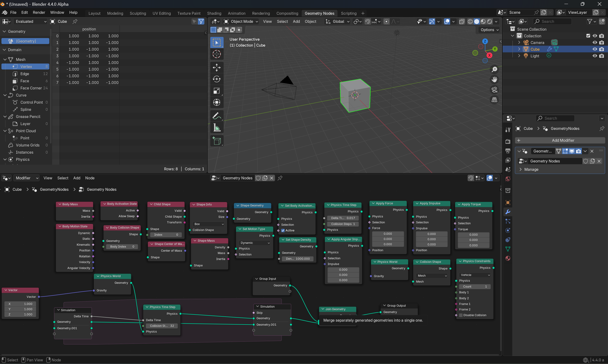The width and height of the screenshot is (608, 364).
Task: Pin the Geometry Nodes node tree
Action: click(x=280, y=178)
